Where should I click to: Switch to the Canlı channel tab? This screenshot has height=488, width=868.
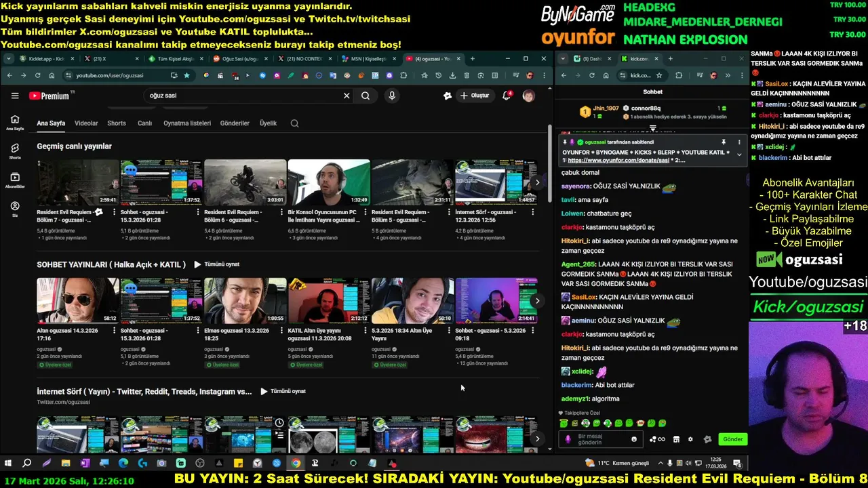pos(144,123)
